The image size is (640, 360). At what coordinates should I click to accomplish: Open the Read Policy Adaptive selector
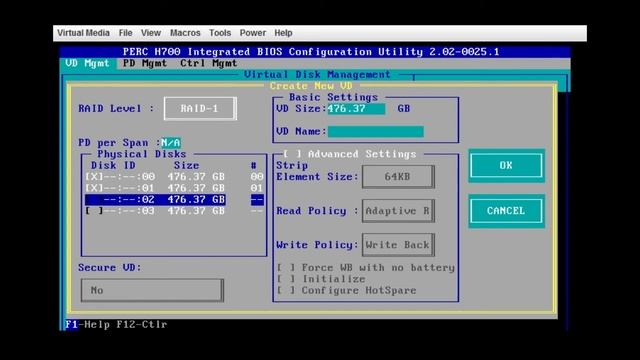point(398,211)
